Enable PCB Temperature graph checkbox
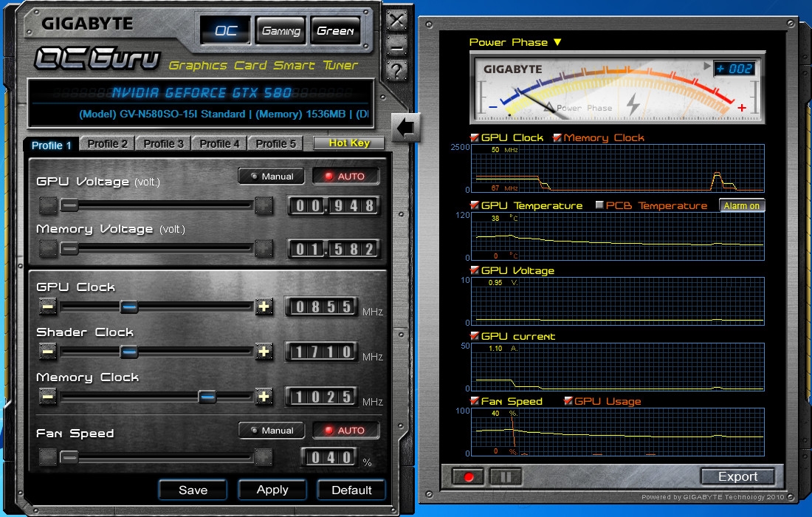 (x=599, y=205)
